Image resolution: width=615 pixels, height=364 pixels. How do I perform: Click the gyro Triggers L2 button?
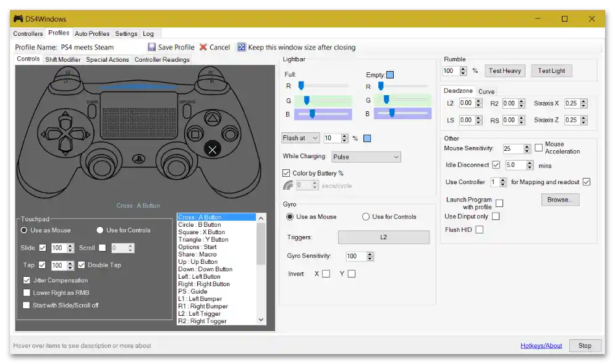pos(384,237)
